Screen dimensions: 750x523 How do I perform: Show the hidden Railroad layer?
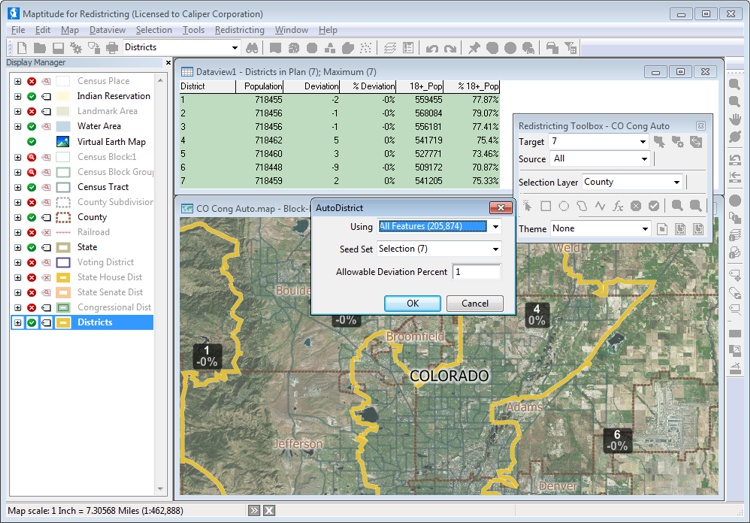pos(32,232)
